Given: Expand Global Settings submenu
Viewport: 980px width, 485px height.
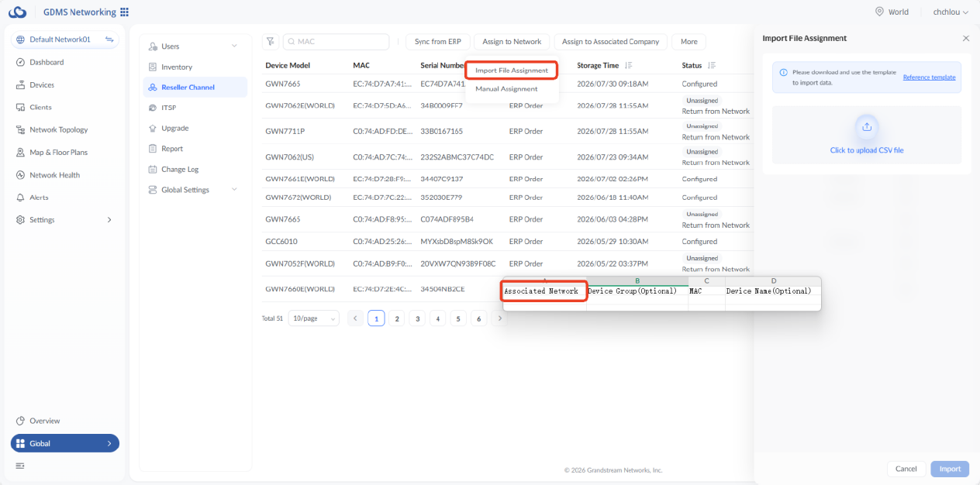Looking at the screenshot, I should 234,190.
